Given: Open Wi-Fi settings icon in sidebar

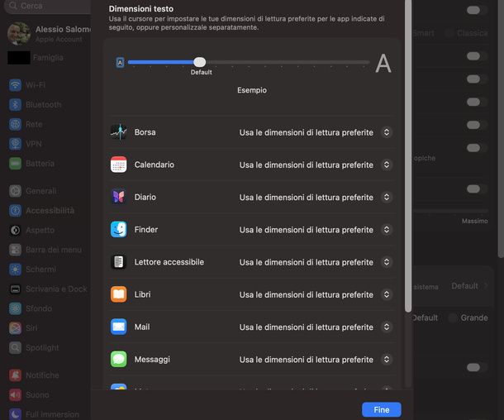Looking at the screenshot, I should click(x=15, y=85).
